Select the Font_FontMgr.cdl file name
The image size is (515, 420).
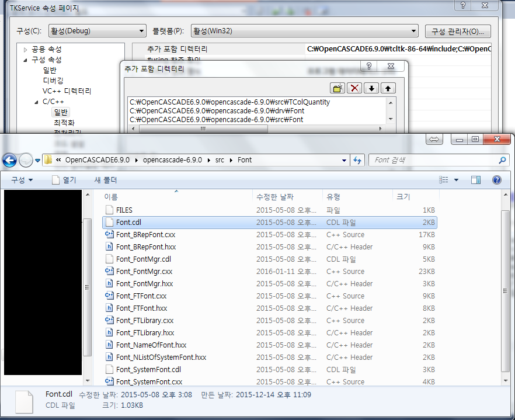click(x=144, y=259)
